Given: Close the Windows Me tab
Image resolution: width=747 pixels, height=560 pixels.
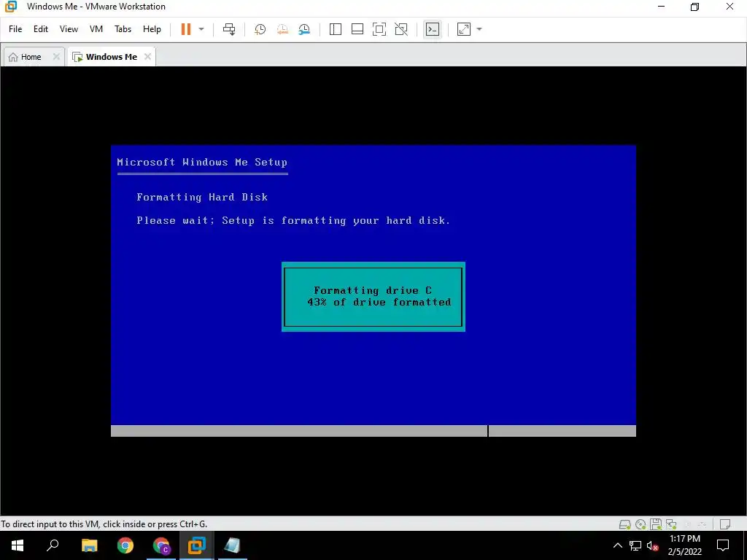Looking at the screenshot, I should tap(147, 57).
